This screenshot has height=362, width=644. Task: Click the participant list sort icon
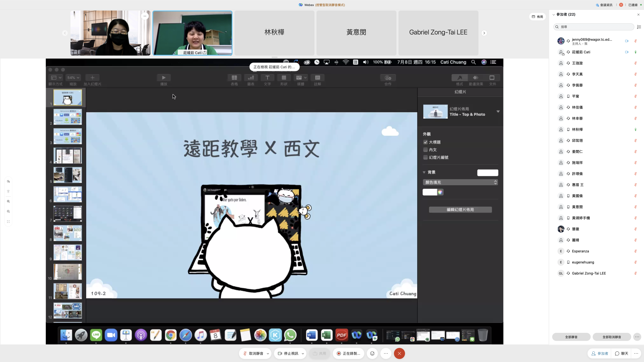tap(639, 27)
